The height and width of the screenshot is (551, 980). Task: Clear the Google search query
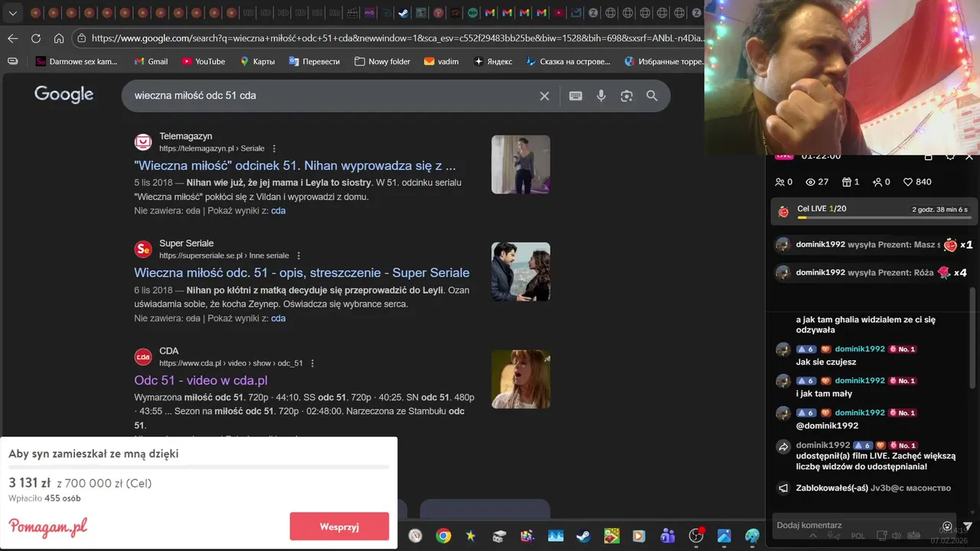544,96
